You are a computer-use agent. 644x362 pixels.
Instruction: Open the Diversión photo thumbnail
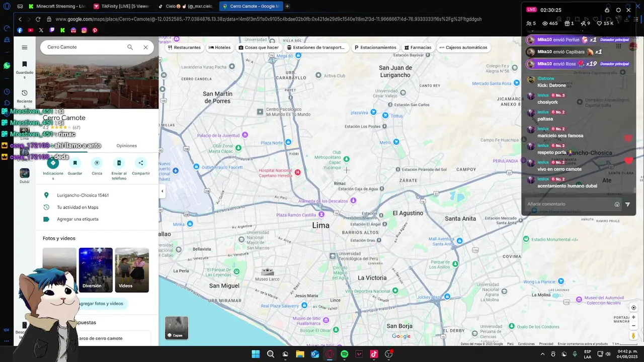96,270
